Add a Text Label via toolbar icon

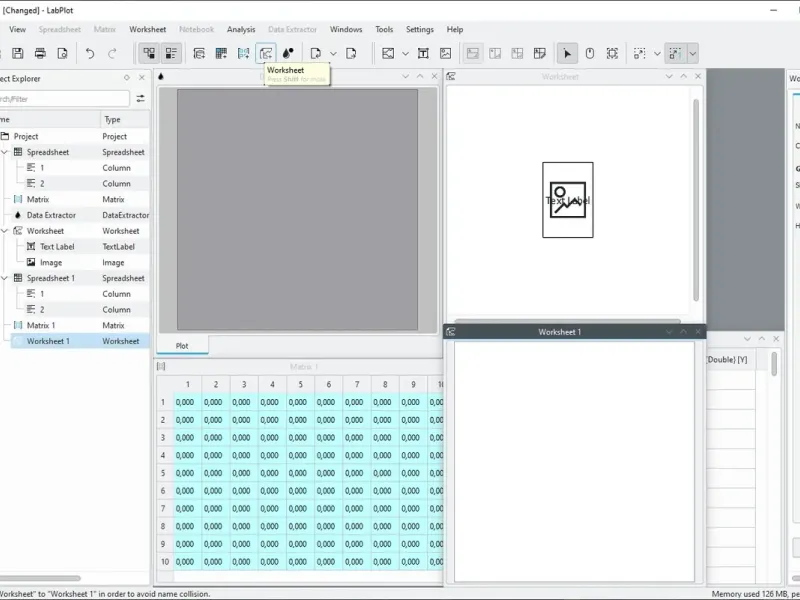pos(423,54)
